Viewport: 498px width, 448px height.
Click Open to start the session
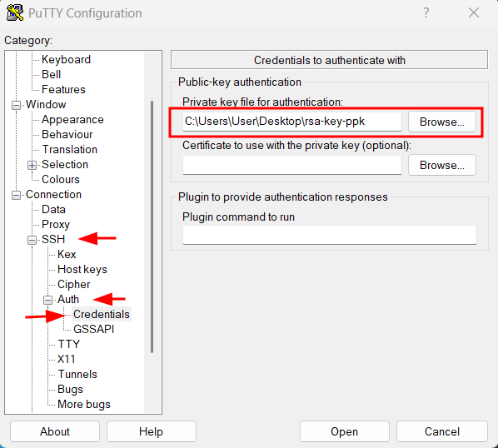pos(345,431)
